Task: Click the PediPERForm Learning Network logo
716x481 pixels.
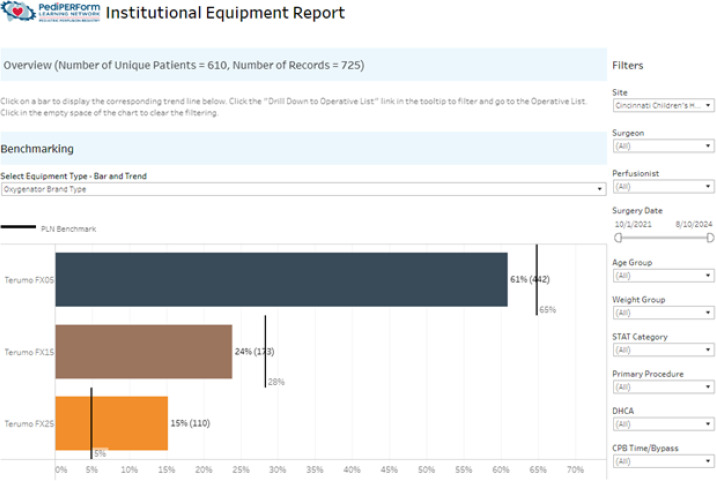Action: 51,11
